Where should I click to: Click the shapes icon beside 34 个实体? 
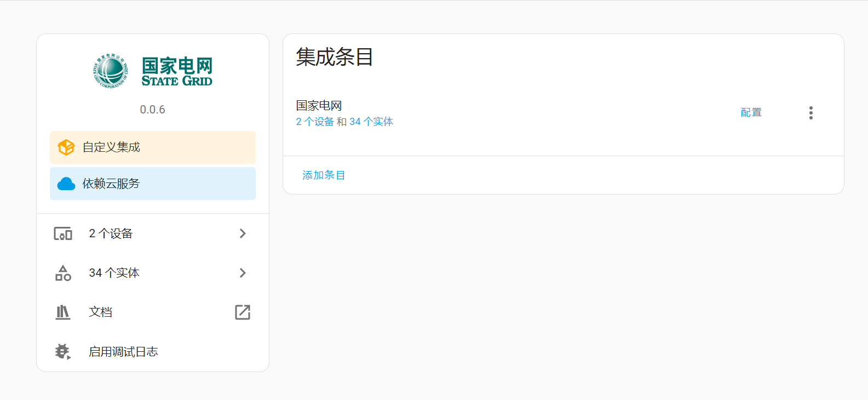coord(63,273)
